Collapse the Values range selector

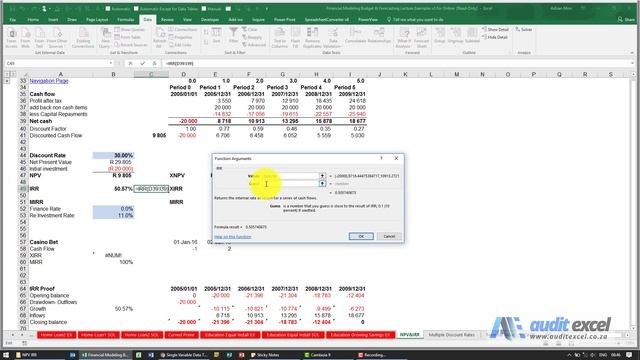point(322,176)
